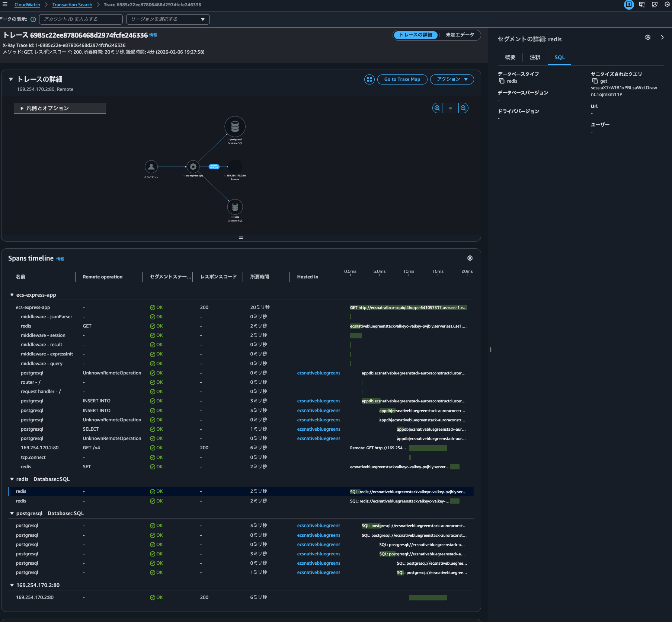Click the zoom out magnifier icon
672x622 pixels.
tap(463, 108)
